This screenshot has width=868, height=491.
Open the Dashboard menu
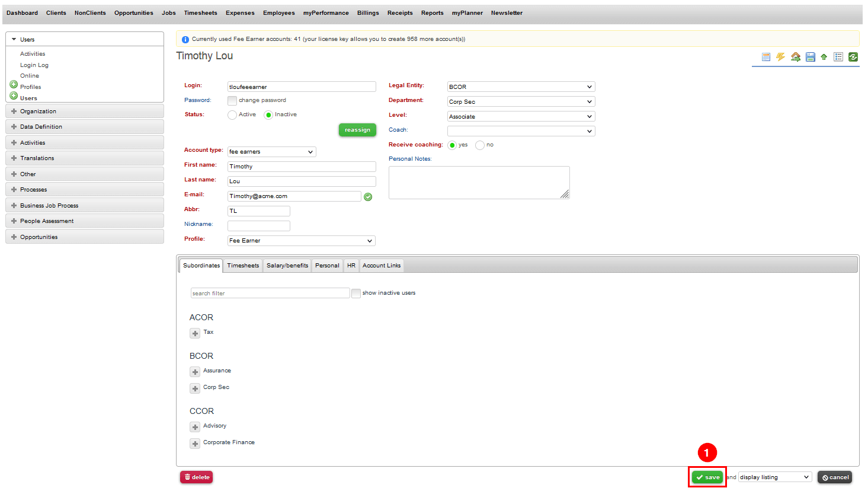(x=22, y=13)
